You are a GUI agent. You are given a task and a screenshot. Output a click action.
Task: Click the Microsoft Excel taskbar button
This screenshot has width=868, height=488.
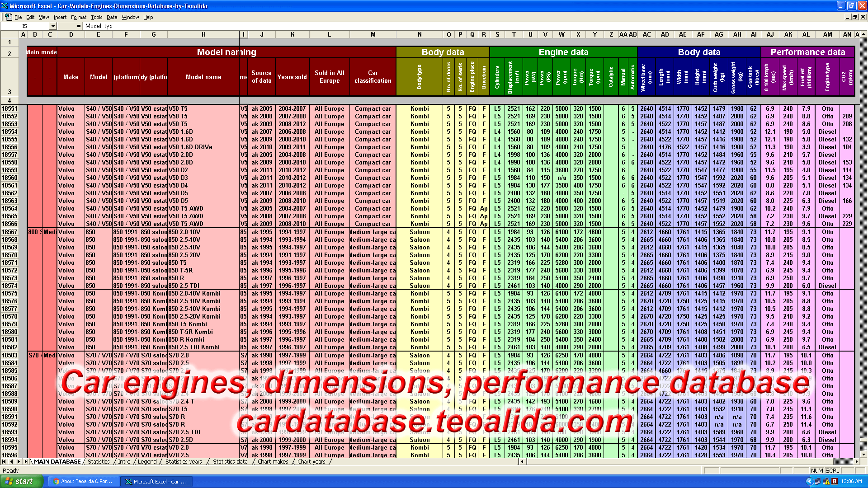pyautogui.click(x=156, y=482)
